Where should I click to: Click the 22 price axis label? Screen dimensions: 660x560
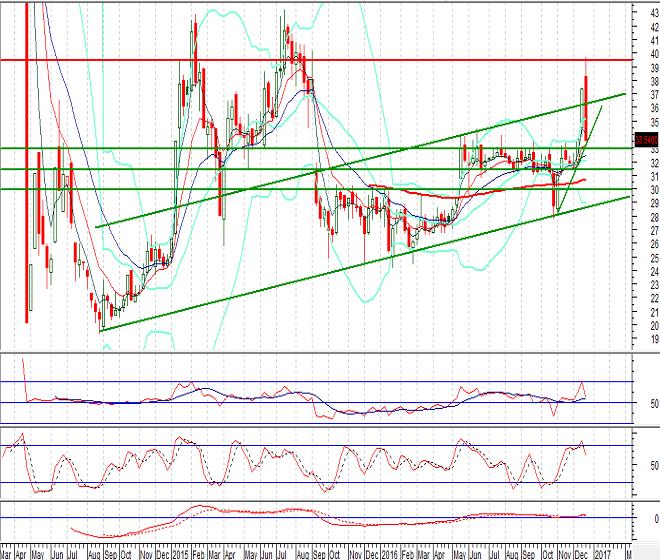tap(655, 299)
